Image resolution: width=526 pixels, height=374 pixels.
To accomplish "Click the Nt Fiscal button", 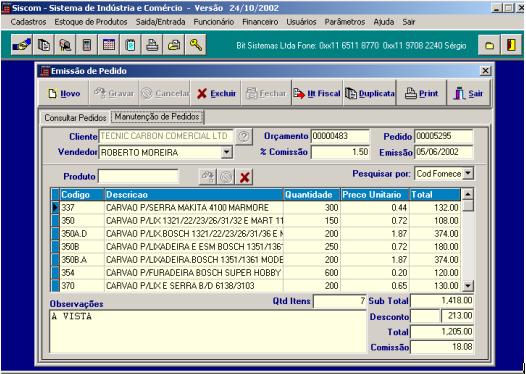I will 317,93.
